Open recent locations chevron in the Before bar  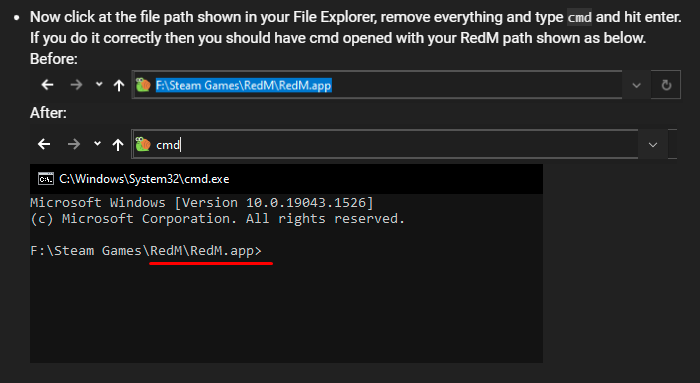[x=99, y=84]
